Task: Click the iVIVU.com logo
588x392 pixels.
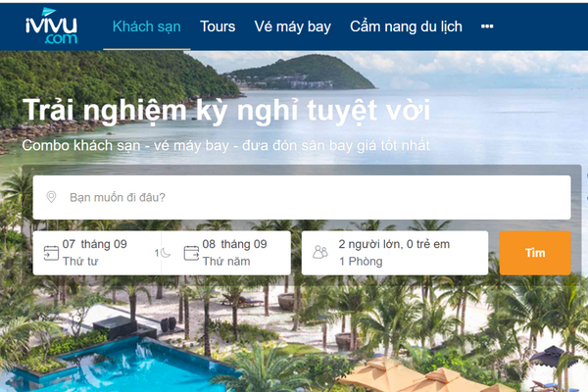Action: [x=51, y=26]
